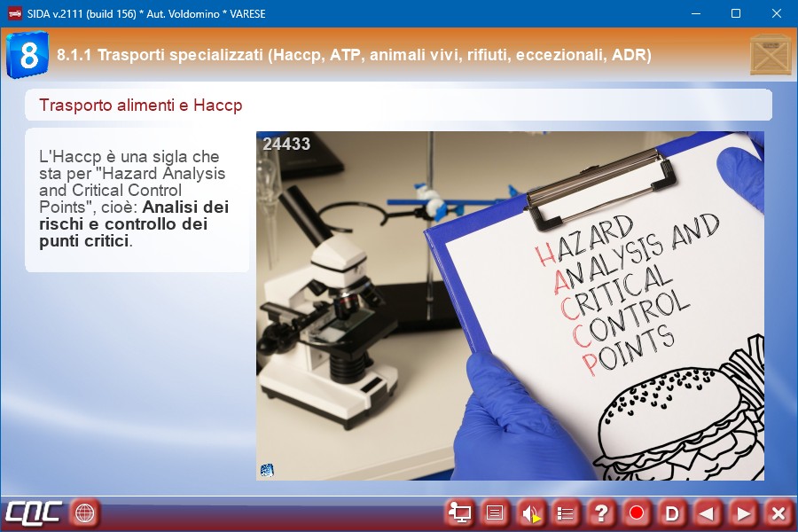Close lesson with the red X button
798x532 pixels.
click(x=778, y=512)
